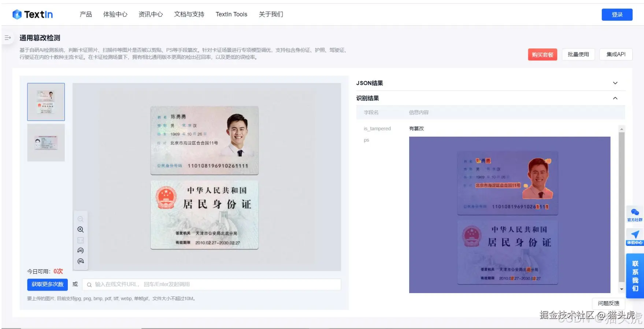The width and height of the screenshot is (644, 329).
Task: Click the ps field label
Action: [x=366, y=140]
